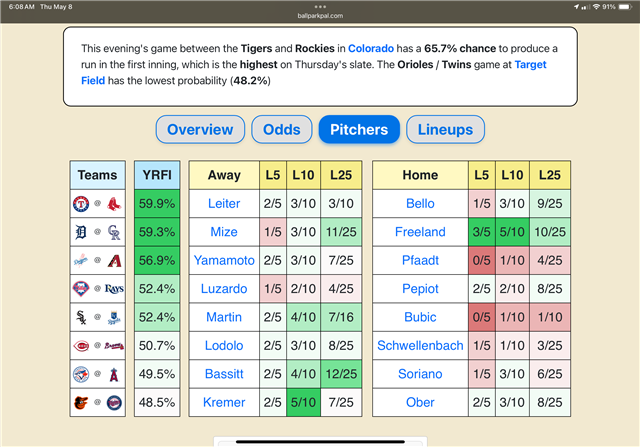The width and height of the screenshot is (640, 447).
Task: Click Freeland's 10/25 L25 cell
Action: (x=550, y=232)
